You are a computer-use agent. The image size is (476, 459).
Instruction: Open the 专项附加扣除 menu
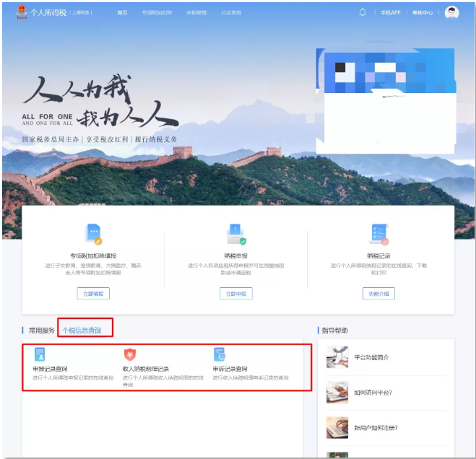click(x=157, y=13)
